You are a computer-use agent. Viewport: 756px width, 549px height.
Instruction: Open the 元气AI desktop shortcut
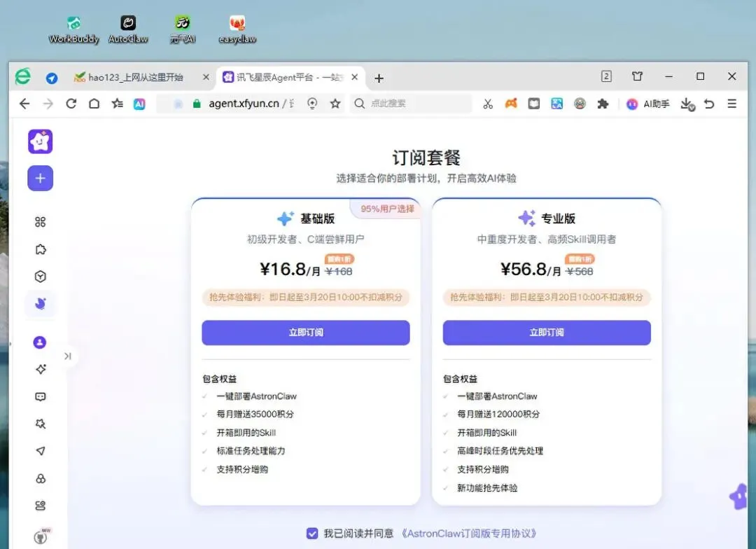[183, 30]
